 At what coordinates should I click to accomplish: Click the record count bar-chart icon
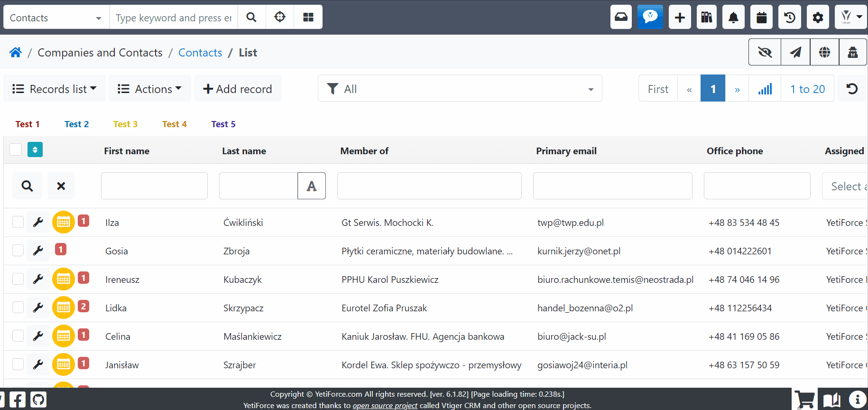click(765, 89)
